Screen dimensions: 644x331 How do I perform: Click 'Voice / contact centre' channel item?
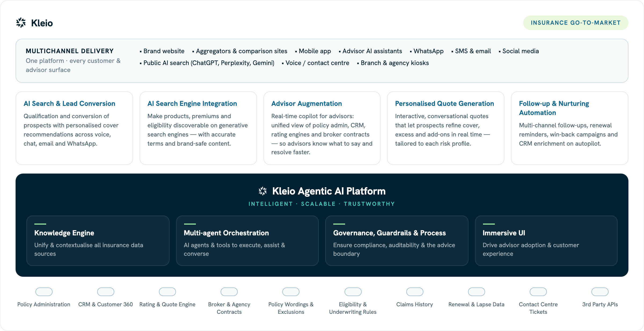click(x=316, y=63)
